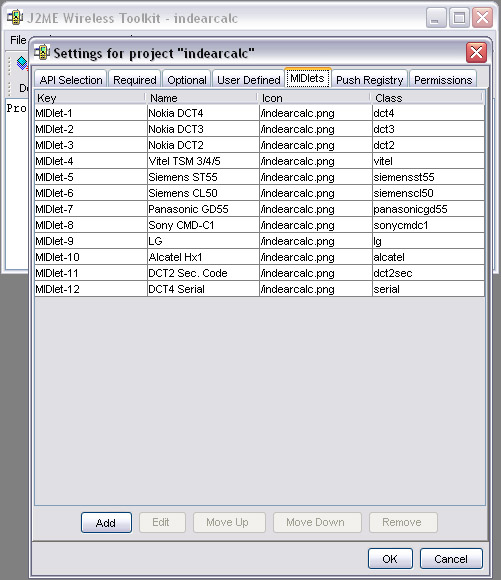The width and height of the screenshot is (501, 580).
Task: Click the disabled Edit button
Action: click(x=162, y=522)
